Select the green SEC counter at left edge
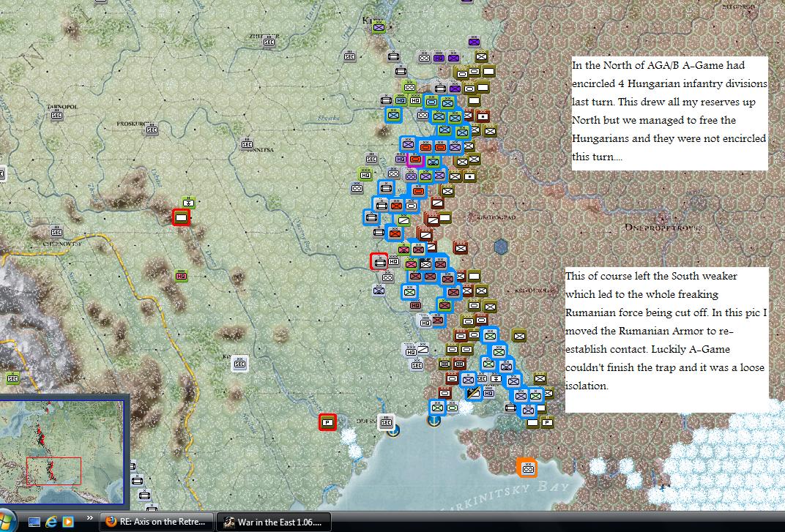The width and height of the screenshot is (785, 532). 12,378
